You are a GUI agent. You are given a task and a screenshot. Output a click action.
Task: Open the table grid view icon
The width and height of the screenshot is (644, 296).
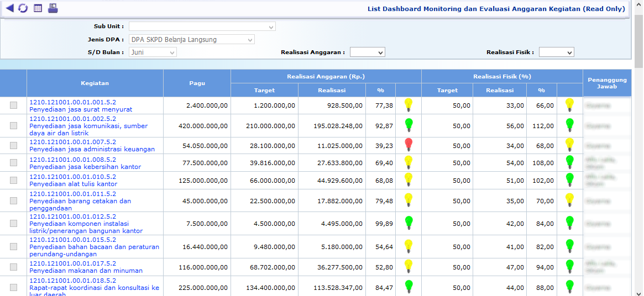click(38, 8)
